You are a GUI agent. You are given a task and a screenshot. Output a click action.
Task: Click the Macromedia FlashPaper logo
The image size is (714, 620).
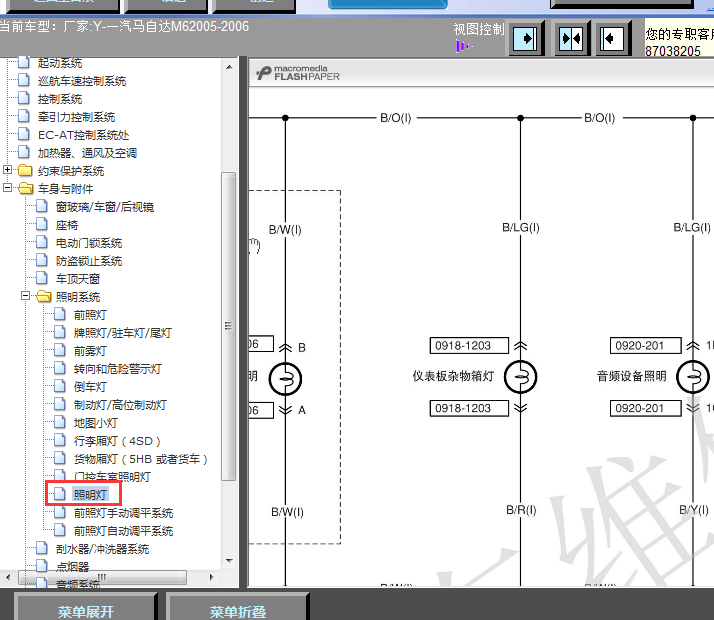pos(298,73)
